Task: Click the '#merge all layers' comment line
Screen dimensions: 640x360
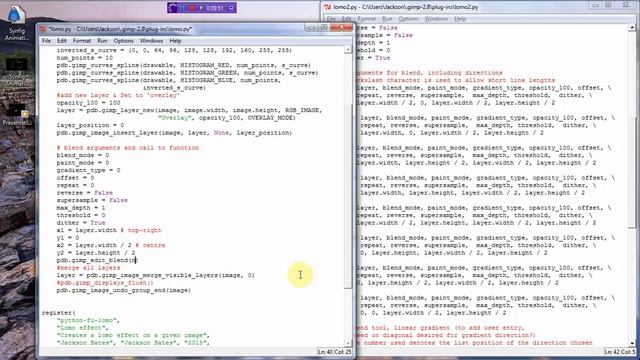Action: point(88,268)
